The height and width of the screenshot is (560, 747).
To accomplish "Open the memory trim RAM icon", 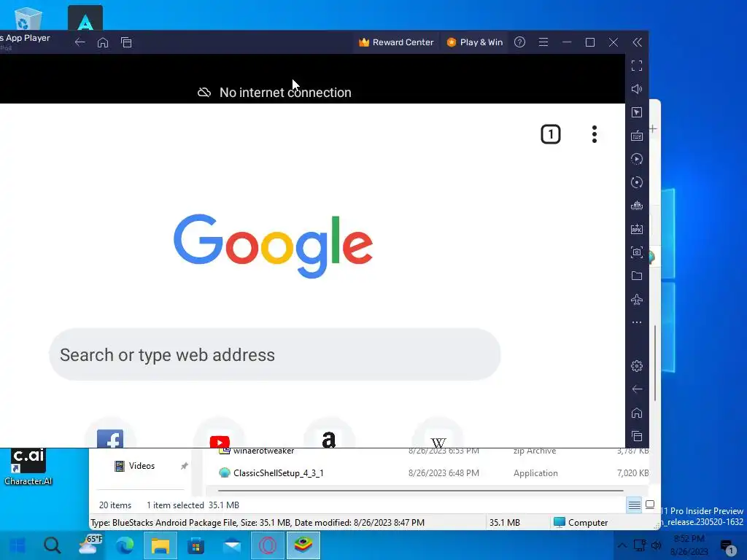I will click(637, 206).
